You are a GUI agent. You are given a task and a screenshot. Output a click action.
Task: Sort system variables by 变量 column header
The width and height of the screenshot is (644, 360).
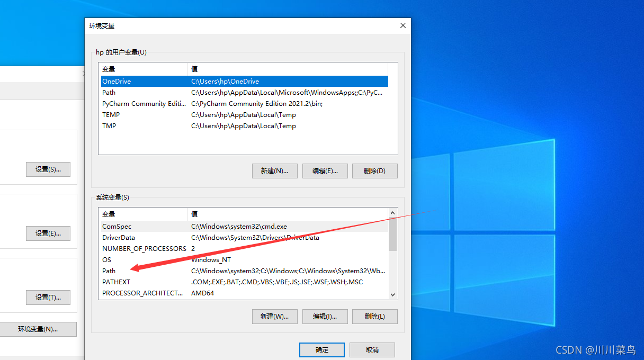coord(143,214)
